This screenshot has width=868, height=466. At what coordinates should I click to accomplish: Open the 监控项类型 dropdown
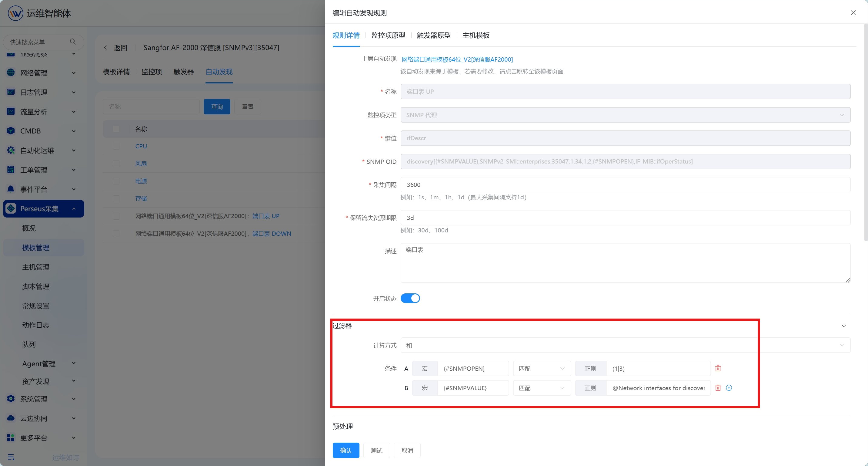626,115
